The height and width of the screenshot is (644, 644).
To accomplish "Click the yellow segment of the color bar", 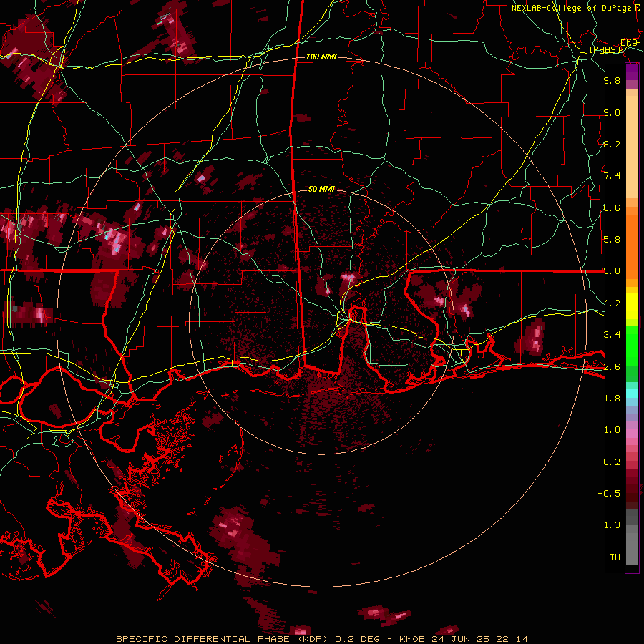I will [x=632, y=306].
